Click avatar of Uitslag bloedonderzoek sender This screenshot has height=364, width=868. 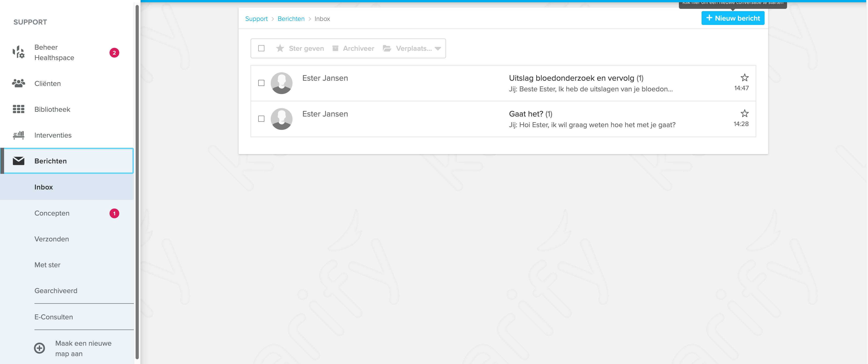[x=281, y=83]
